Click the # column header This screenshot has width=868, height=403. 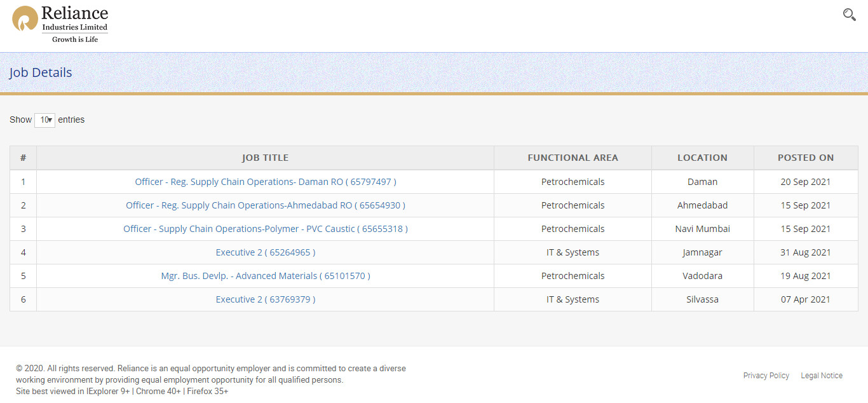coord(23,158)
